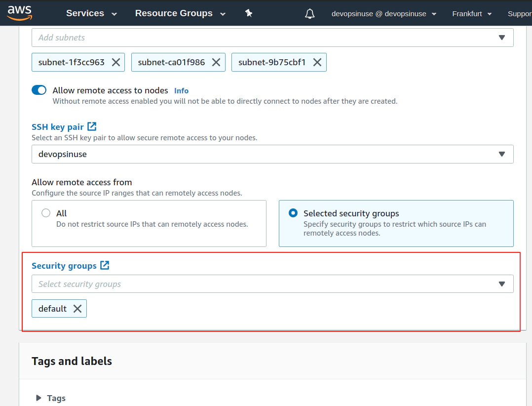Remove subnet-1f3cc963 tag
The width and height of the screenshot is (532, 406).
tap(116, 62)
